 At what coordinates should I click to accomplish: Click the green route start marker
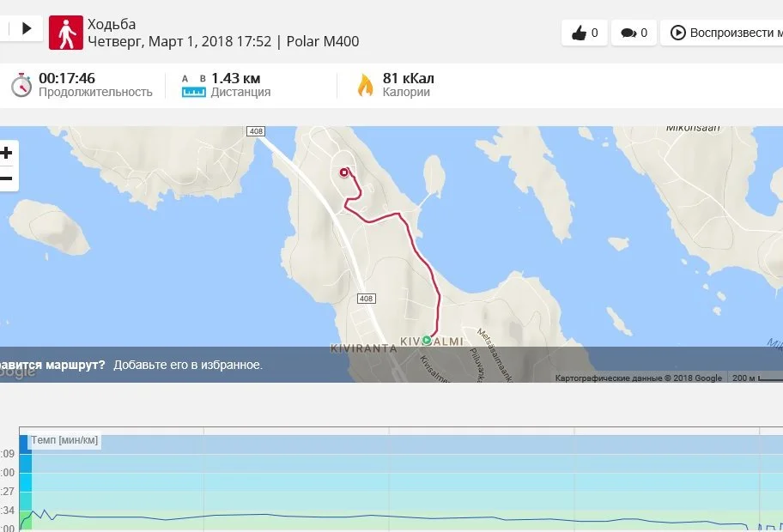pos(427,341)
